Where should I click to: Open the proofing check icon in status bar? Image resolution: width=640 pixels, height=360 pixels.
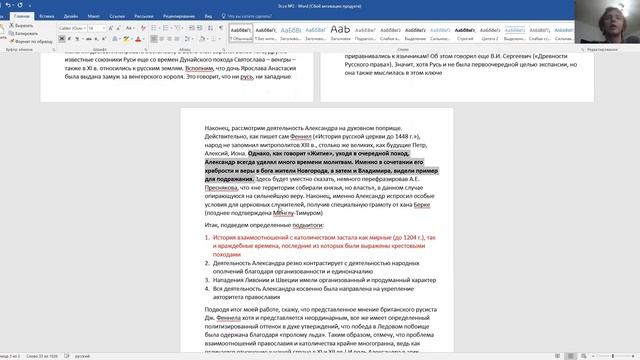coord(67,356)
